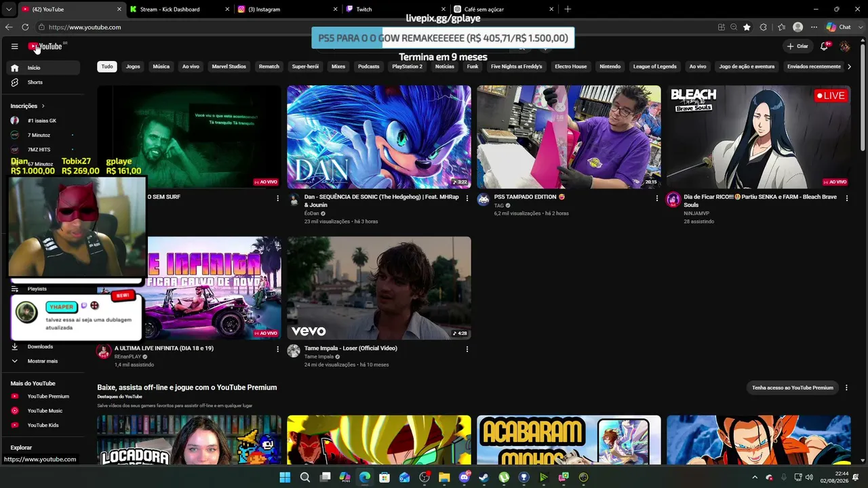Open the tab list dropdown in the title bar

point(8,9)
